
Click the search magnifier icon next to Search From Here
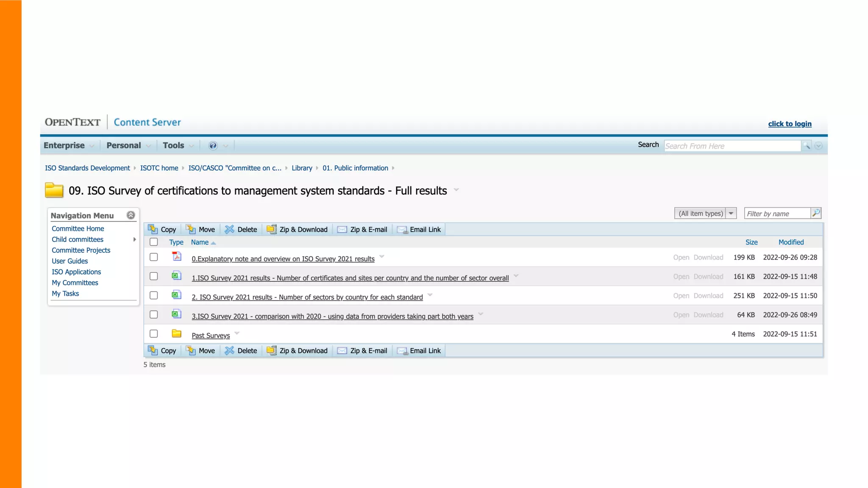pyautogui.click(x=806, y=146)
